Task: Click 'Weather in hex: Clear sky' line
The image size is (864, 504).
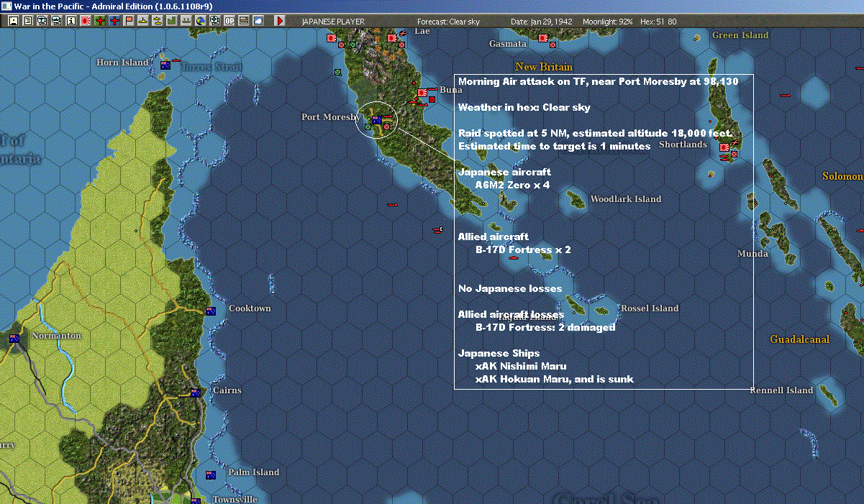Action: 524,108
